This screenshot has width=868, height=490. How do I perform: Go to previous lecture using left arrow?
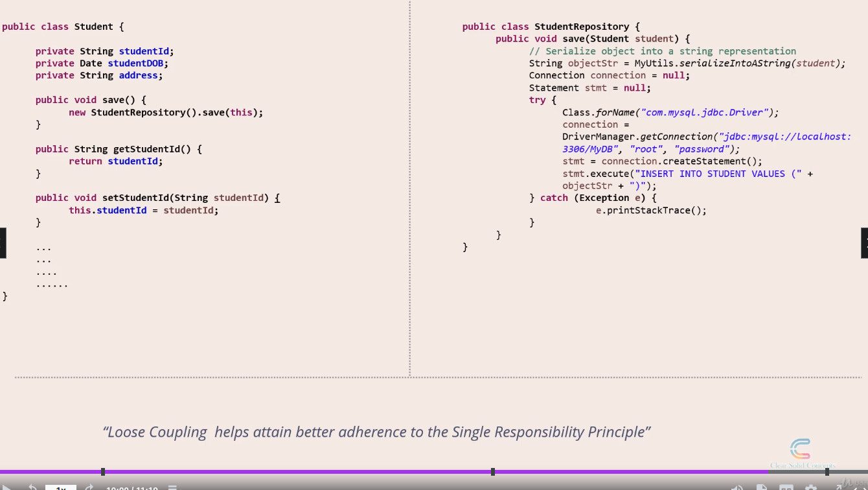3,243
